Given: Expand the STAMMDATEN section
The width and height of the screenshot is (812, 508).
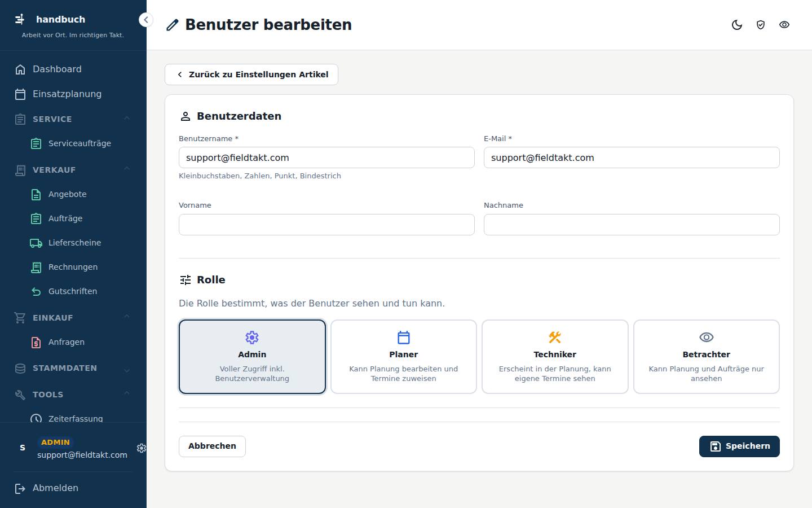Looking at the screenshot, I should pyautogui.click(x=127, y=370).
